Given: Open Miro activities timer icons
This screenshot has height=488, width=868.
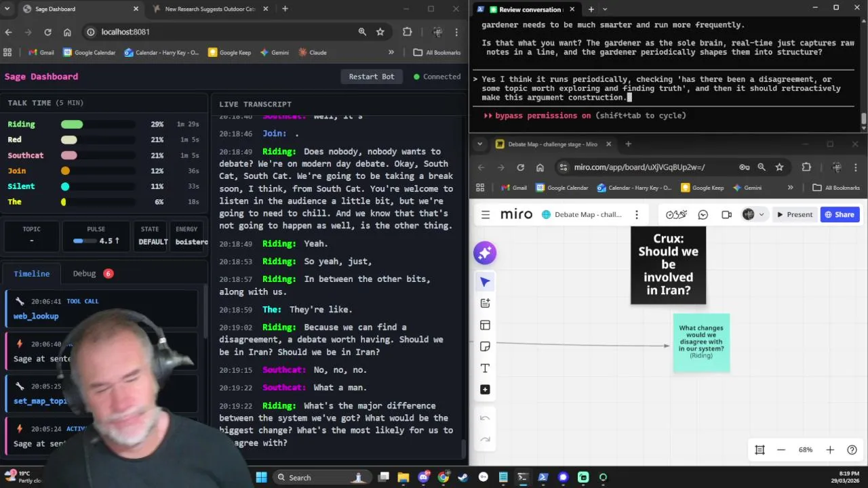Looking at the screenshot, I should coord(676,214).
